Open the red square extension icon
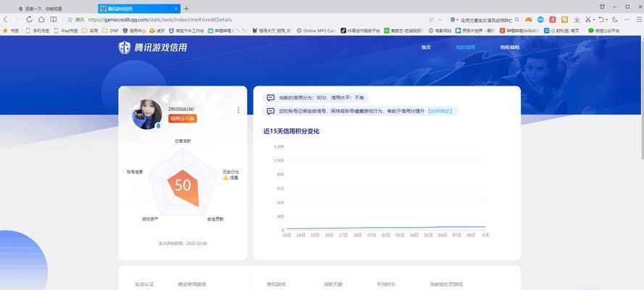The image size is (644, 290). pyautogui.click(x=553, y=20)
